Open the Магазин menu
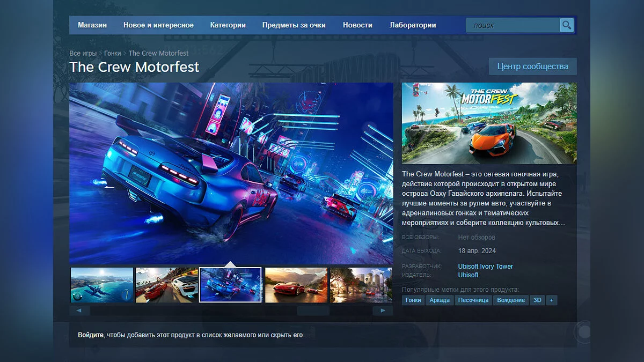Viewport: 644px width, 362px height. click(x=92, y=25)
